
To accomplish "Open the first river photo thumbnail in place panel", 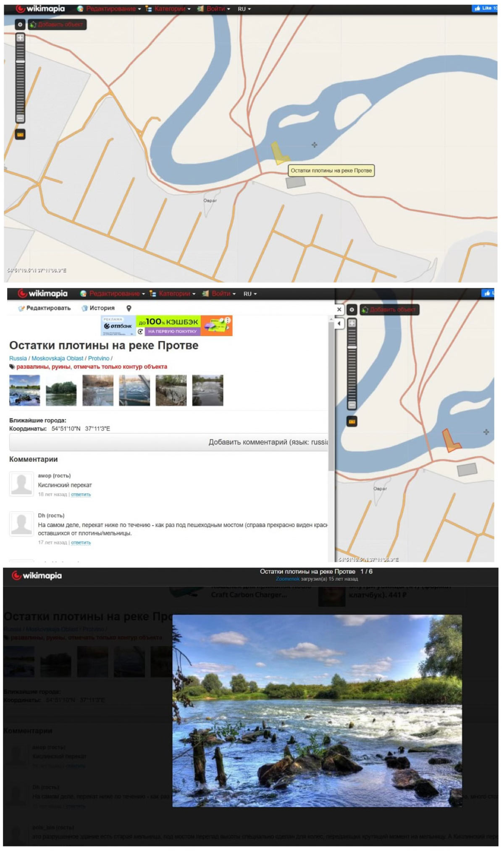I will point(25,390).
